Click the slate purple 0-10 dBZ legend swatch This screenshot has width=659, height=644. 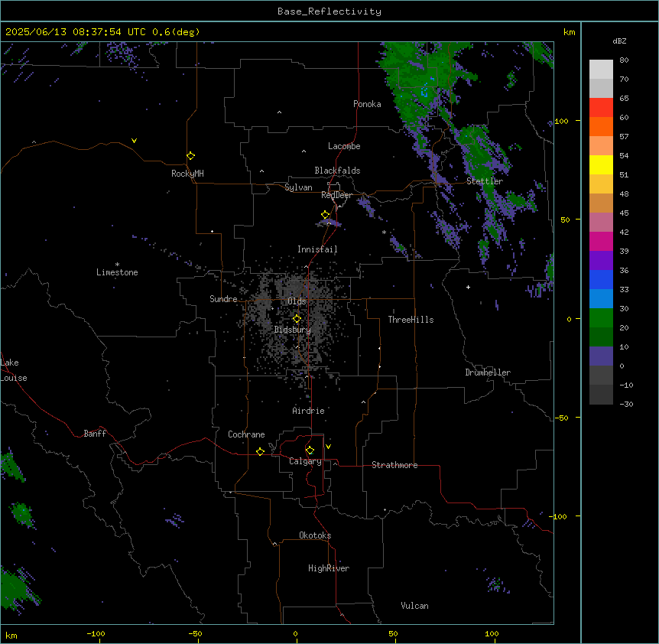[601, 356]
